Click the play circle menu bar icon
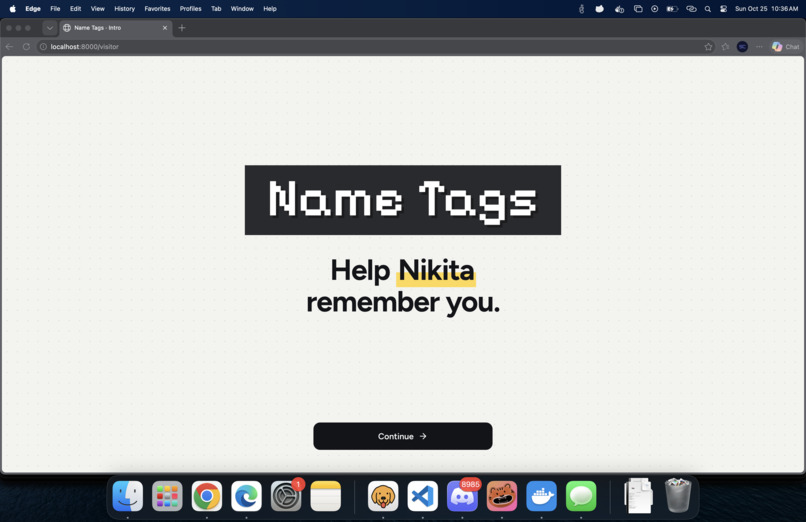The height and width of the screenshot is (522, 806). pyautogui.click(x=654, y=9)
